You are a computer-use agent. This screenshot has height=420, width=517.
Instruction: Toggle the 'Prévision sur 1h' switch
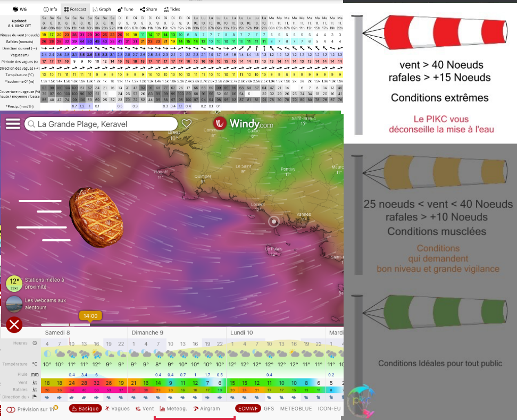click(x=10, y=409)
